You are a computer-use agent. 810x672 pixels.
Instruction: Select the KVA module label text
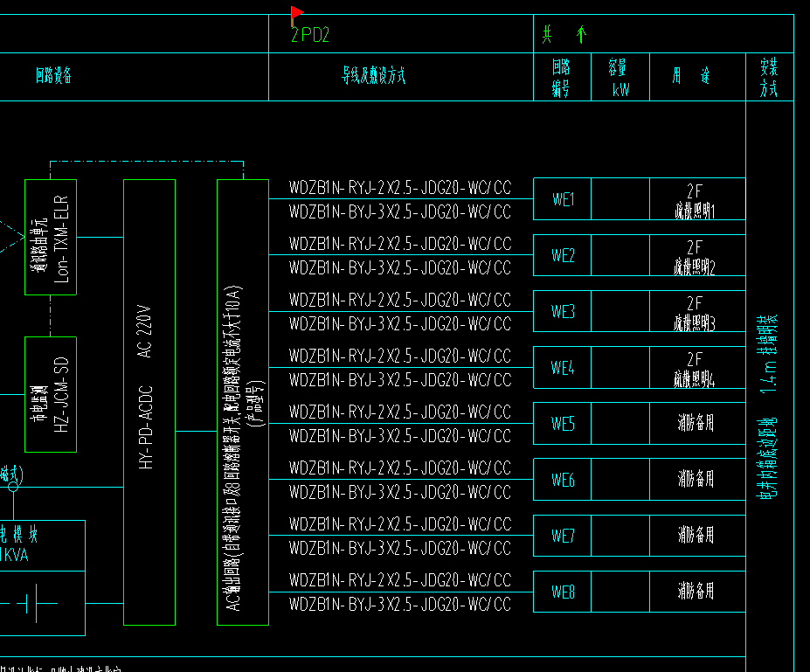tap(15, 555)
